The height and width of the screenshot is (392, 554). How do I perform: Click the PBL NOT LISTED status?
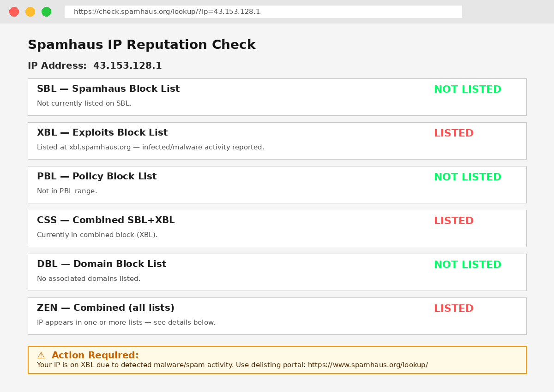pyautogui.click(x=468, y=177)
